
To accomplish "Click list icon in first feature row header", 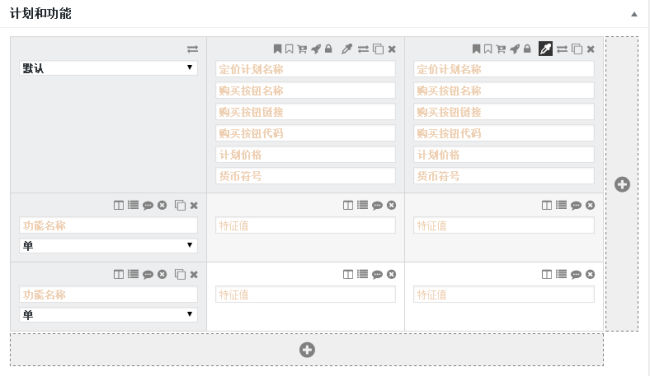I will click(133, 205).
